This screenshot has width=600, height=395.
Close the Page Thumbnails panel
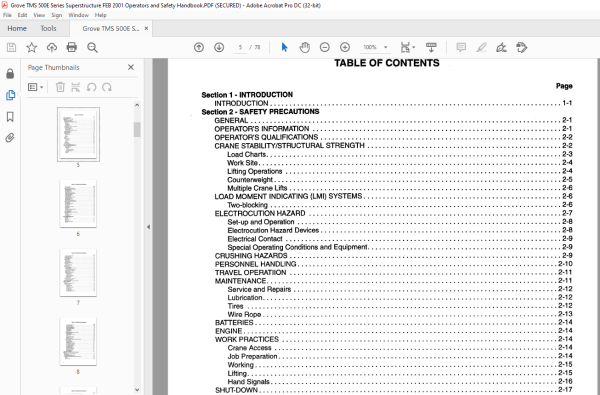(x=131, y=67)
